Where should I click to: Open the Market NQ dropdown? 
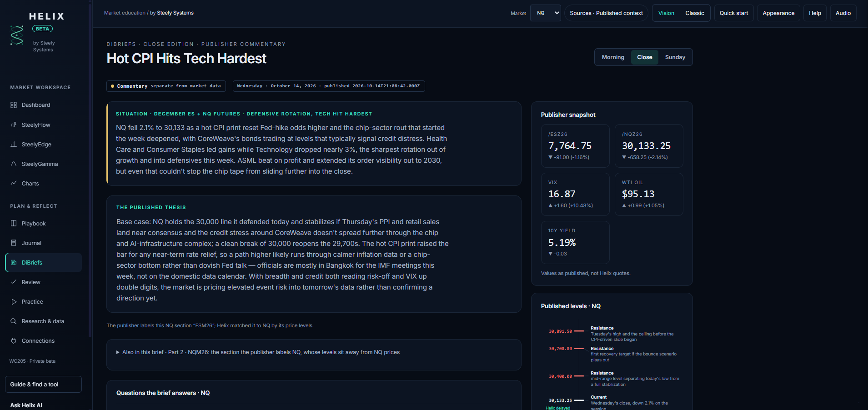pos(546,13)
